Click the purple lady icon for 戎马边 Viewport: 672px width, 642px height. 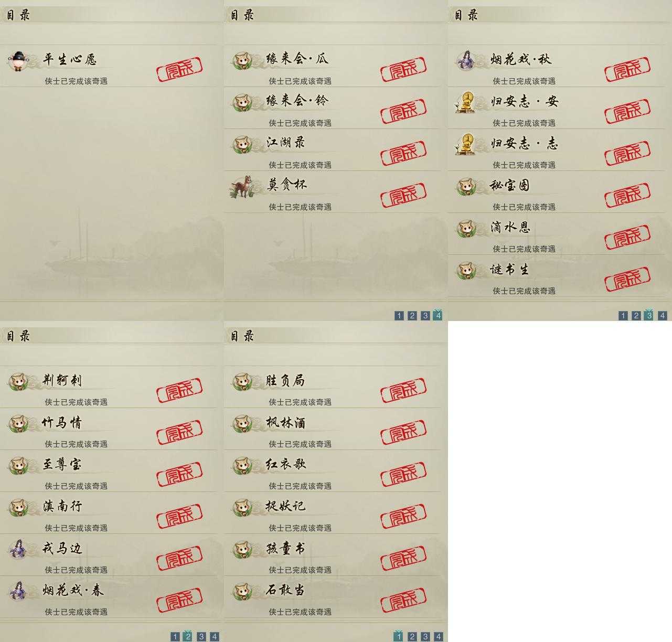pyautogui.click(x=19, y=549)
